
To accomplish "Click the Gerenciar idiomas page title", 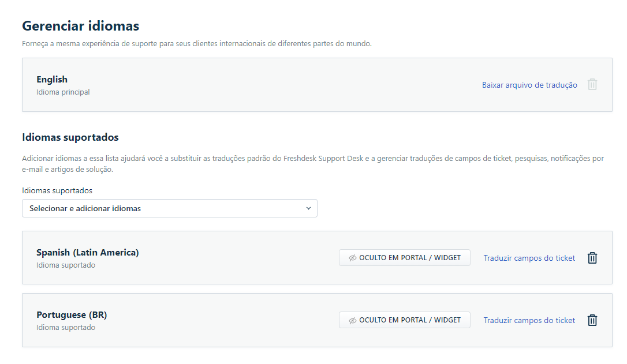I will pos(80,26).
